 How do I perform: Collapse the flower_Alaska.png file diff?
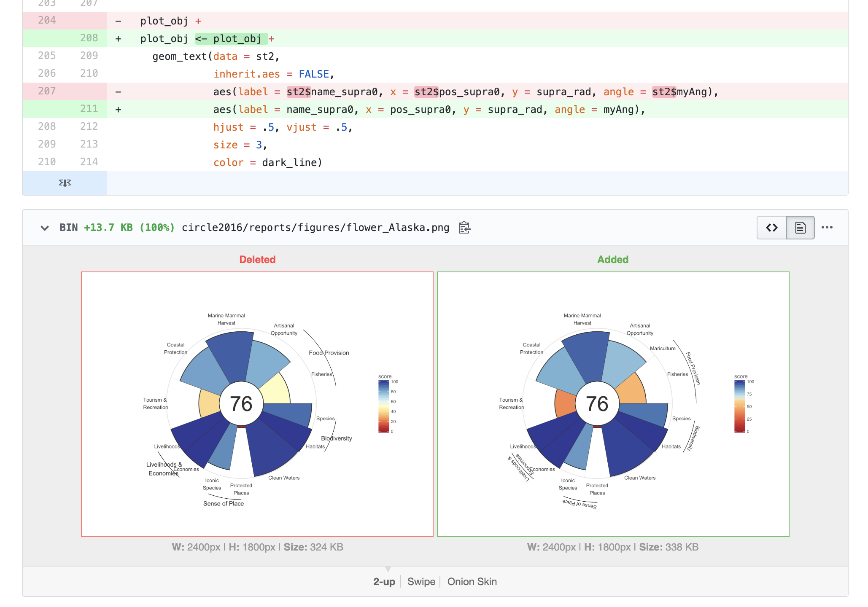(x=45, y=228)
